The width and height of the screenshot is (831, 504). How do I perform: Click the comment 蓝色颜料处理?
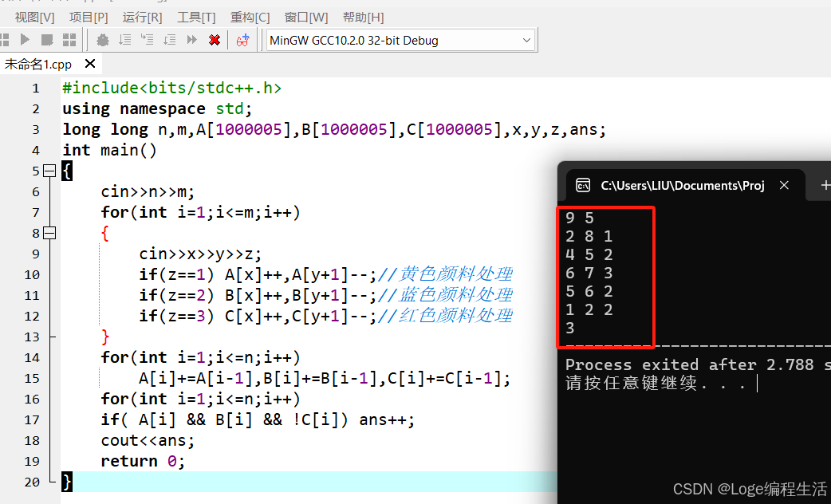[x=445, y=294]
